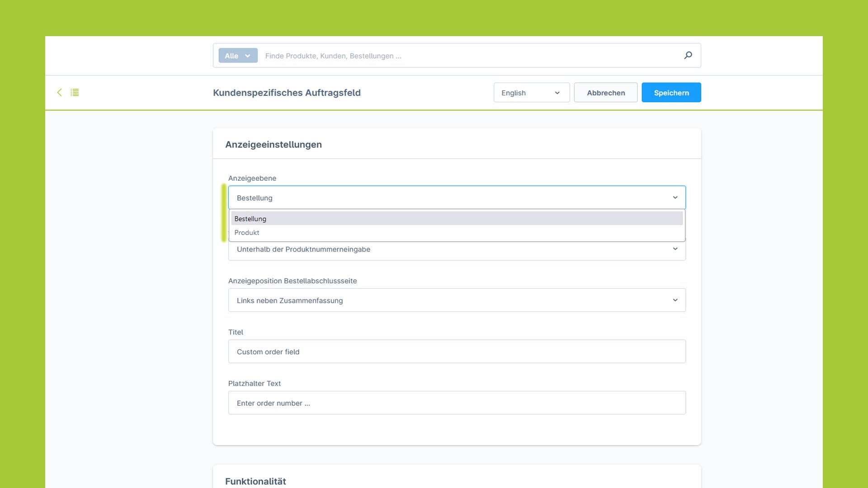Click the Anzeigeposition Bestellabschlussseite label
The height and width of the screenshot is (488, 868).
click(x=292, y=281)
